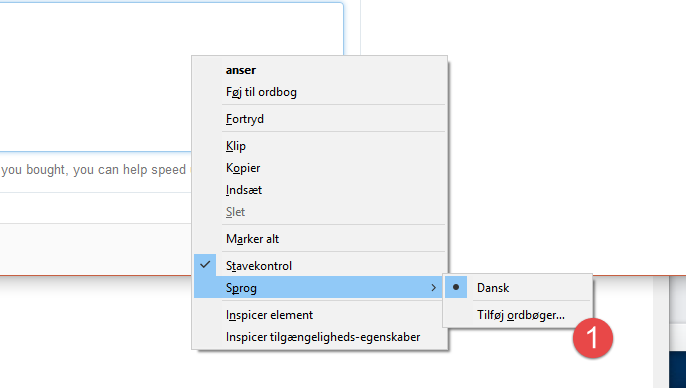Click 'Fortryd' in the context menu
Image resolution: width=686 pixels, height=388 pixels.
pos(320,119)
